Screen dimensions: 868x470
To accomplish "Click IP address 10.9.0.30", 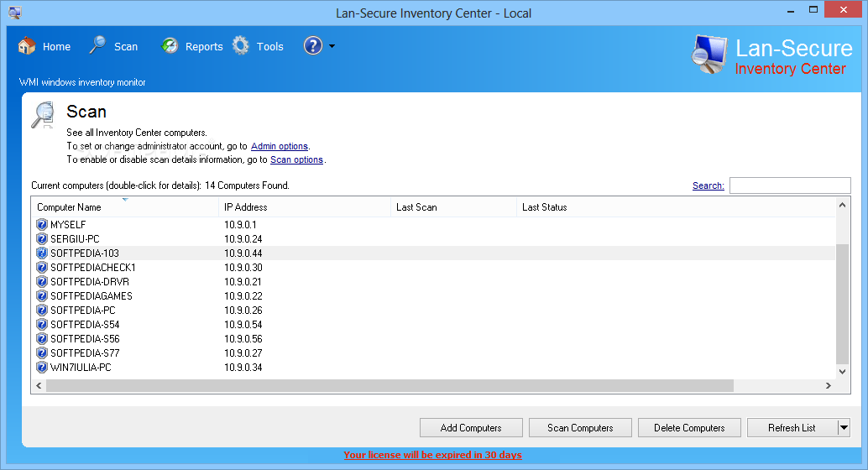I will (x=243, y=268).
